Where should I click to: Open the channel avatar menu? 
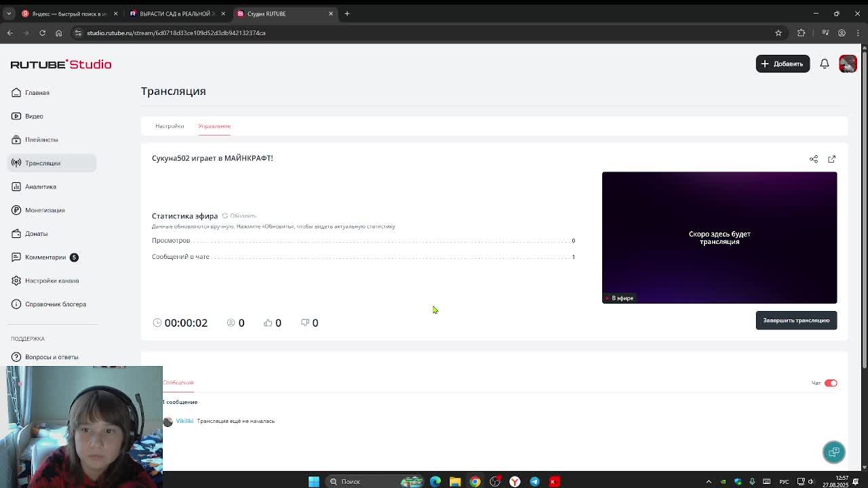pyautogui.click(x=848, y=64)
